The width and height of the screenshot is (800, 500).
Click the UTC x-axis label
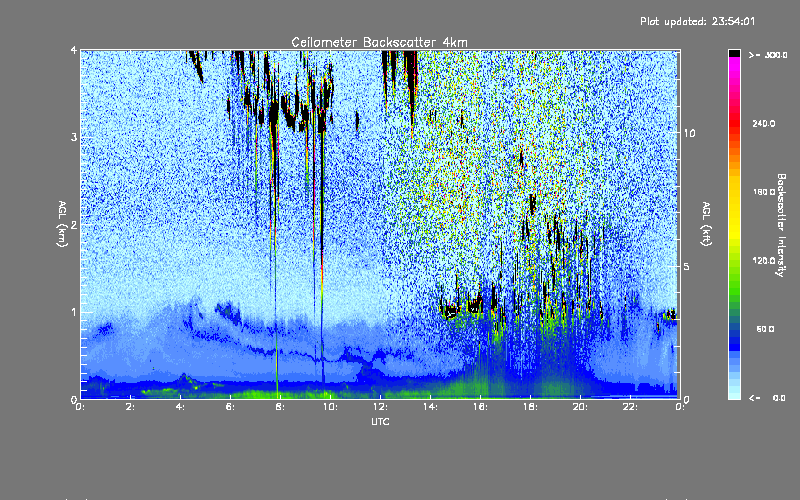[x=380, y=421]
